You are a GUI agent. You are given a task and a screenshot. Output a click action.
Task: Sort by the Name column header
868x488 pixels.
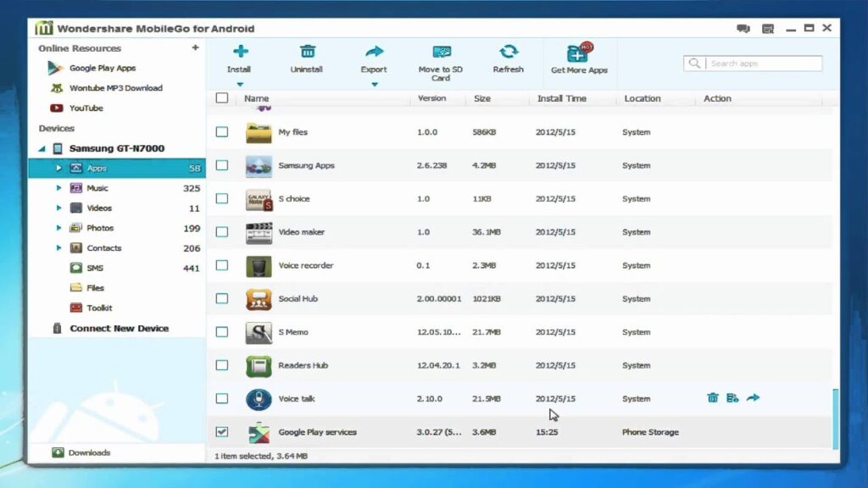256,98
